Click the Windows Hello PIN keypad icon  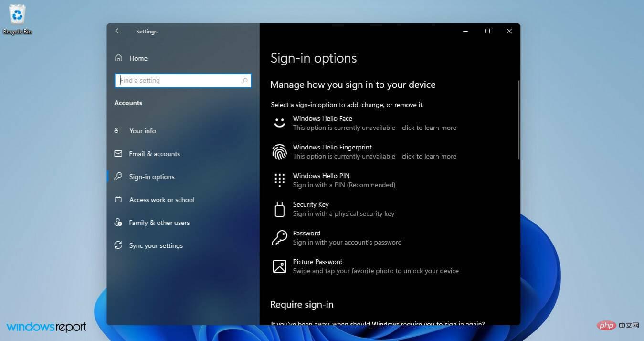[x=279, y=180]
